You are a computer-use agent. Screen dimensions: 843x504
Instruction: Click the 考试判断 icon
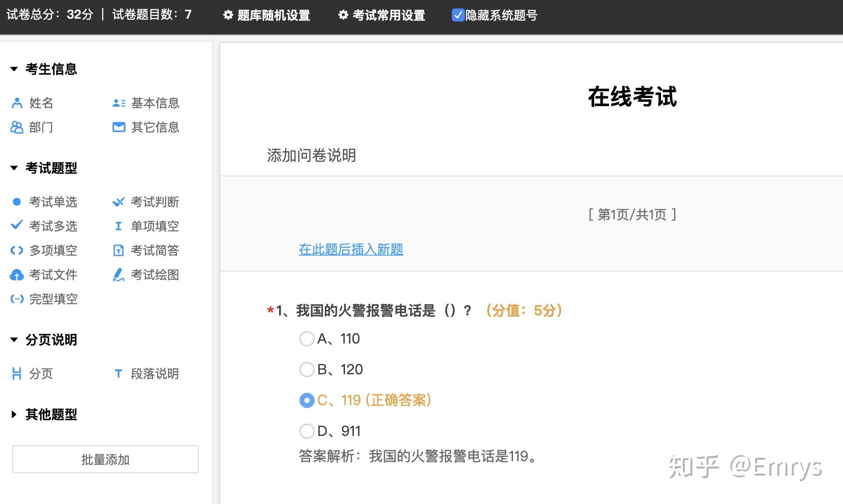tap(119, 202)
